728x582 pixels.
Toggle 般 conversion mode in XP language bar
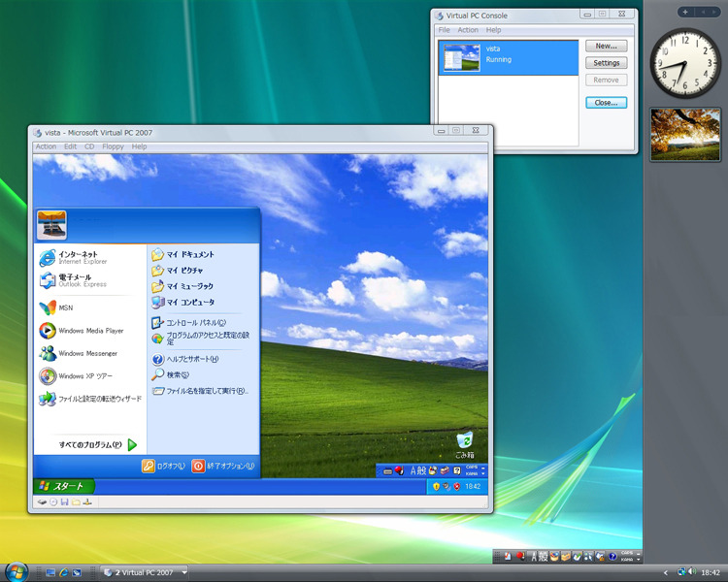point(421,470)
